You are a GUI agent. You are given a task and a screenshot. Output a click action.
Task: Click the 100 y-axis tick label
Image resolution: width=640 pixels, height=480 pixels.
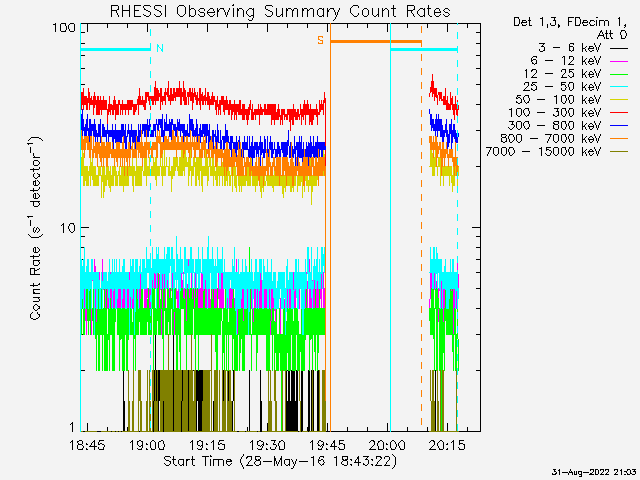coord(64,28)
